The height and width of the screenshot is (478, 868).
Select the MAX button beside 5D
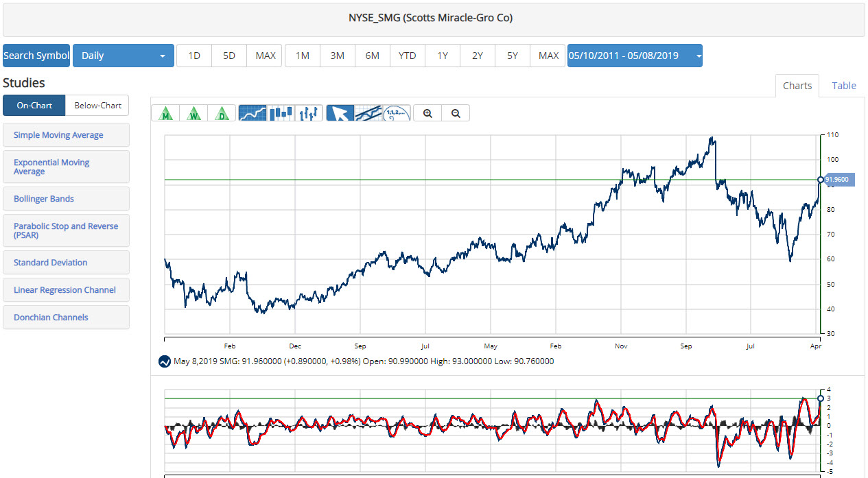(265, 56)
